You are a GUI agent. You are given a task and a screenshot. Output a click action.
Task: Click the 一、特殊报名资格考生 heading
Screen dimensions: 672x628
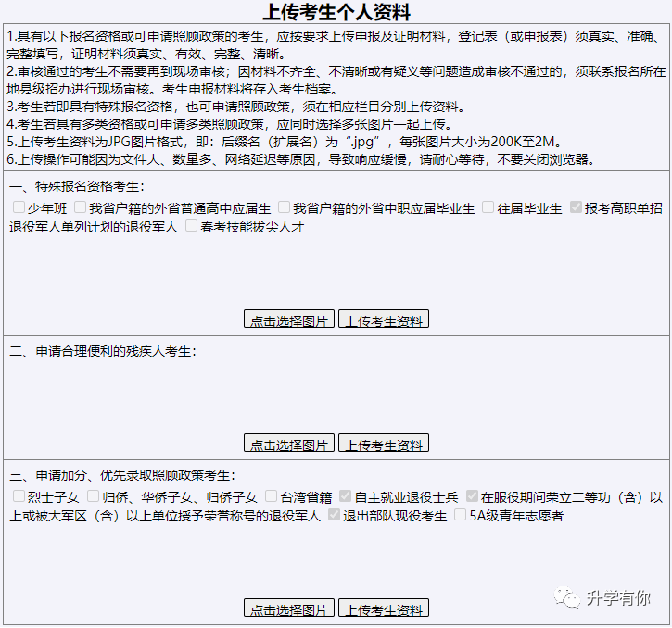click(77, 187)
